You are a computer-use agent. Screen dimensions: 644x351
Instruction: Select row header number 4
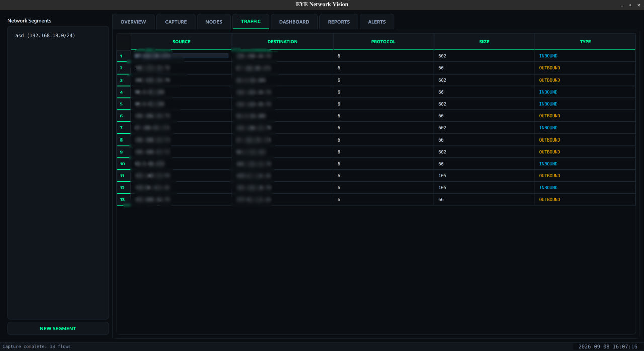(123, 92)
